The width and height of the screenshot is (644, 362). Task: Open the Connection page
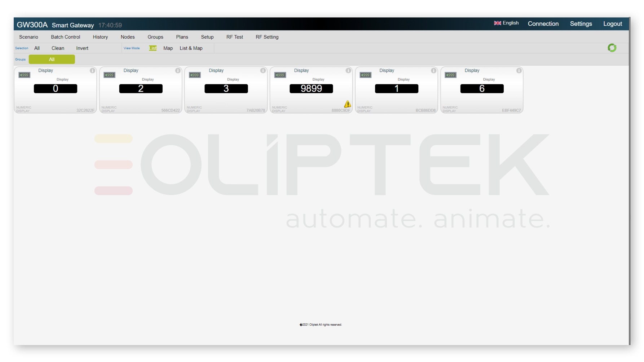pos(543,24)
